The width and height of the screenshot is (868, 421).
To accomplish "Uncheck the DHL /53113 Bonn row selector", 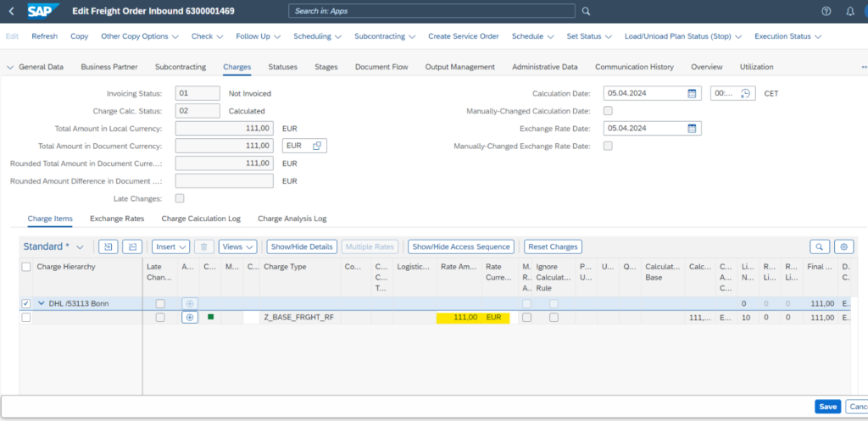I will [26, 303].
